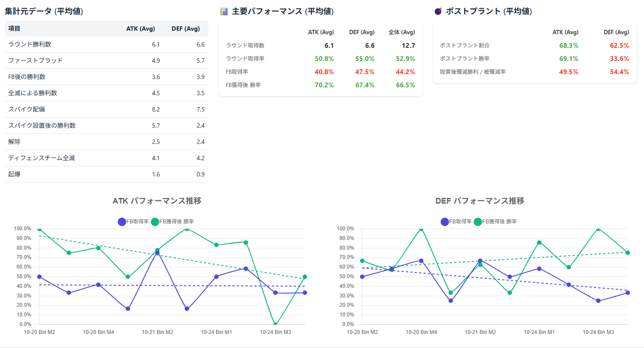Click the bar chart icon beside 主要パフォーマンス
644x348 pixels.
(224, 12)
